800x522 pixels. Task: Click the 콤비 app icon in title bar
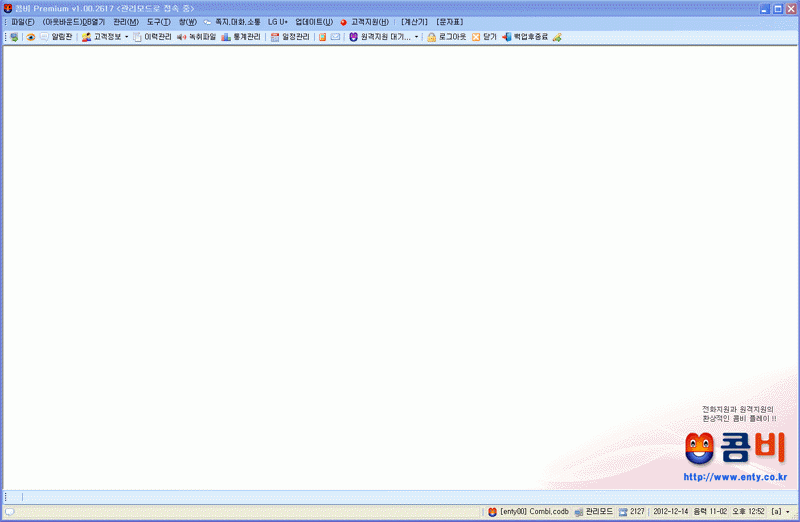point(8,8)
